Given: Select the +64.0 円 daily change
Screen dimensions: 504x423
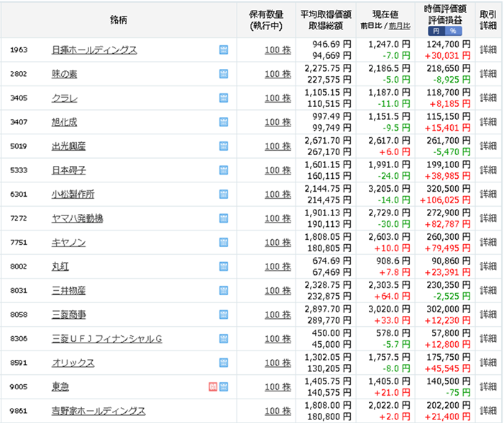Looking at the screenshot, I should coord(392,297).
